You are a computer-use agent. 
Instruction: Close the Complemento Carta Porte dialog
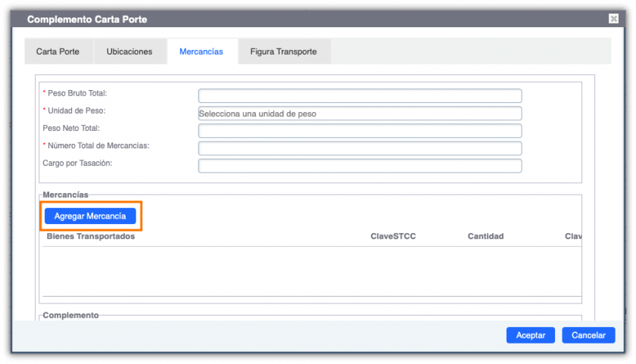pyautogui.click(x=613, y=18)
